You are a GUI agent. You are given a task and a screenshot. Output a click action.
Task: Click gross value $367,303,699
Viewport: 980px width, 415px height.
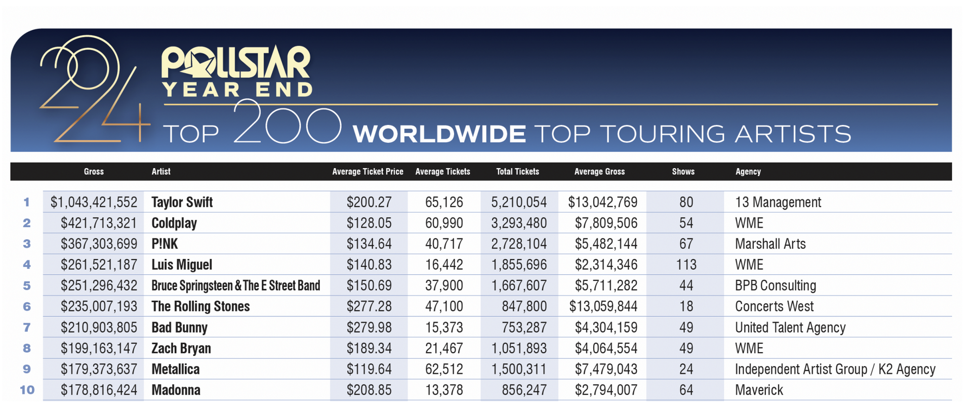point(99,244)
